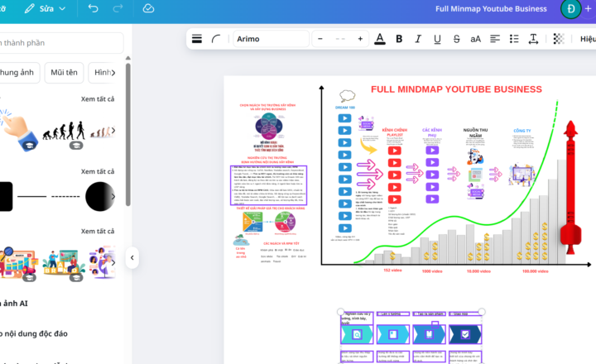Image resolution: width=596 pixels, height=364 pixels.
Task: Select the four-circle Venn diagram graphic
Action: 269,127
